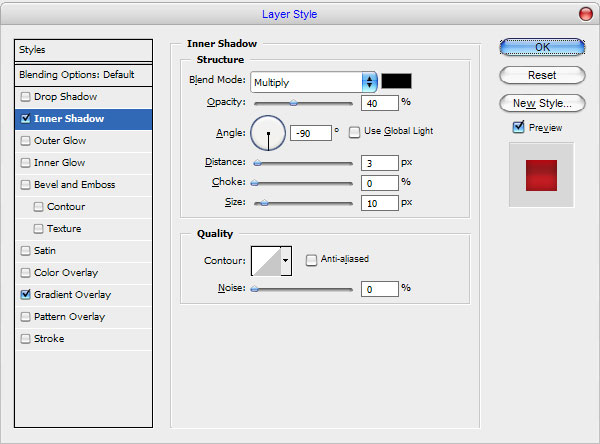Click the Distance value field
The image size is (600, 444).
tap(380, 163)
